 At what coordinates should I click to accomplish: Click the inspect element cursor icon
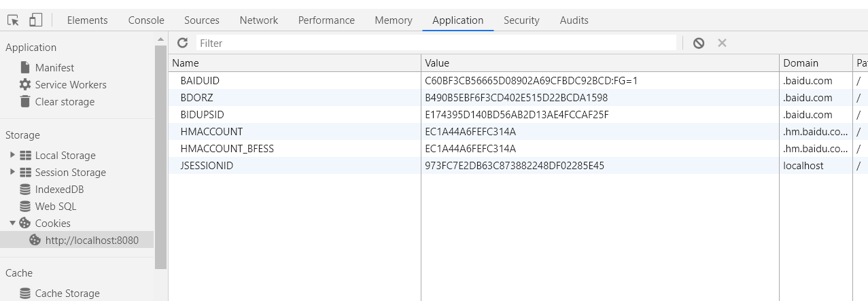tap(13, 20)
